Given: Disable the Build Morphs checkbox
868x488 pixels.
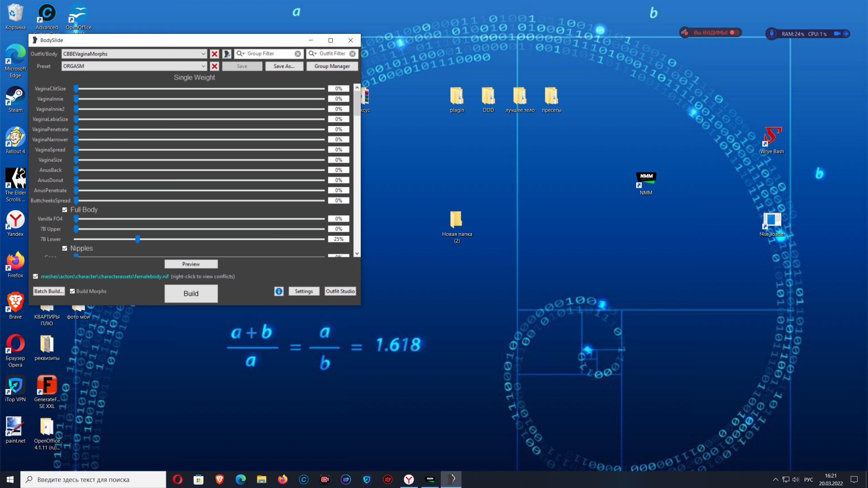Looking at the screenshot, I should coord(72,291).
